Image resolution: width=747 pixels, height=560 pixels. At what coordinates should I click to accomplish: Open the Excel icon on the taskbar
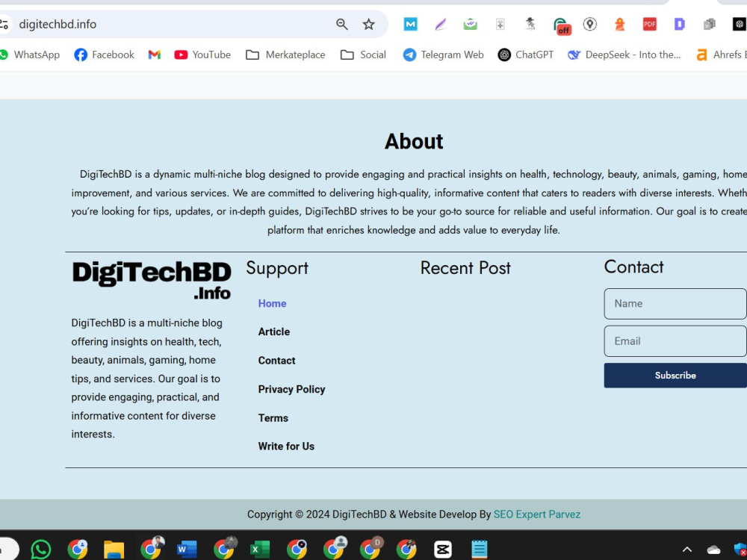click(x=259, y=549)
